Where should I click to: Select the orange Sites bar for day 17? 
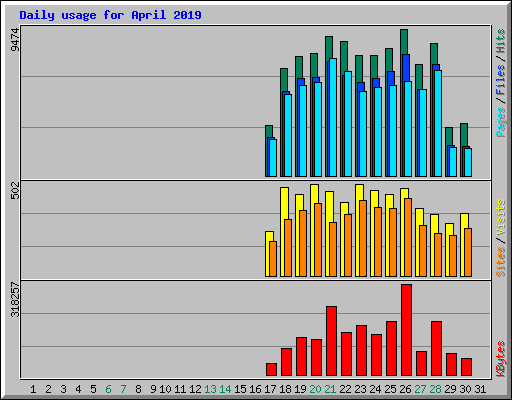273,259
